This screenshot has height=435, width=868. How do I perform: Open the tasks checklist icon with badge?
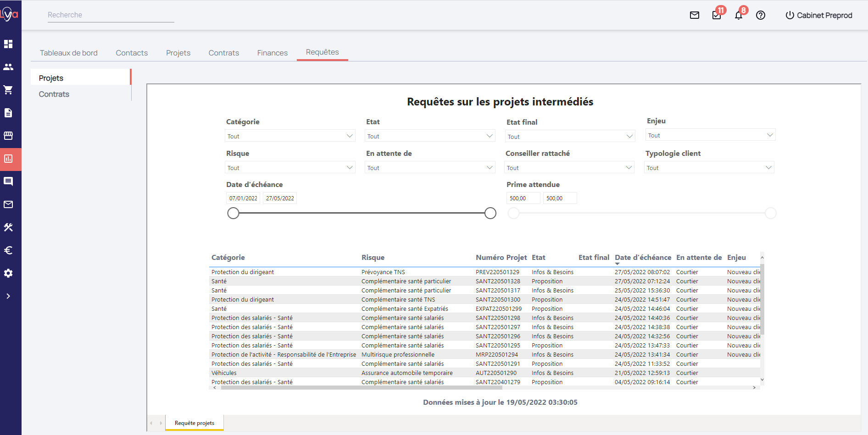[x=716, y=16]
